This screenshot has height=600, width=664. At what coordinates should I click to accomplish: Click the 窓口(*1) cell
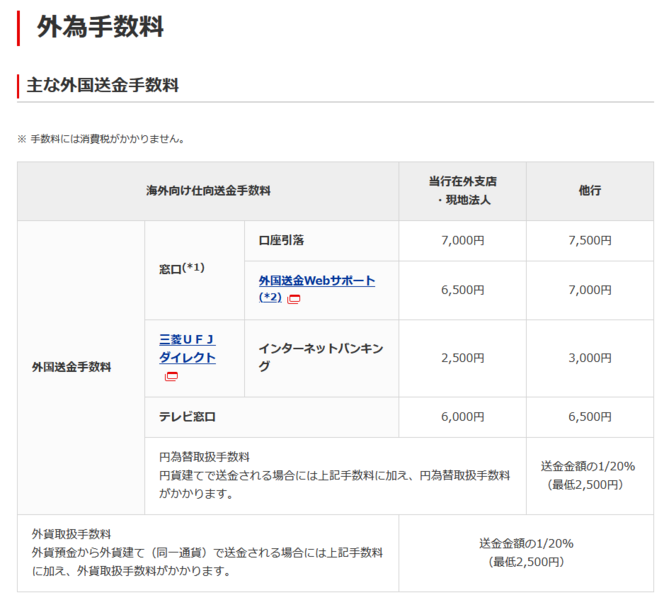pos(181,268)
